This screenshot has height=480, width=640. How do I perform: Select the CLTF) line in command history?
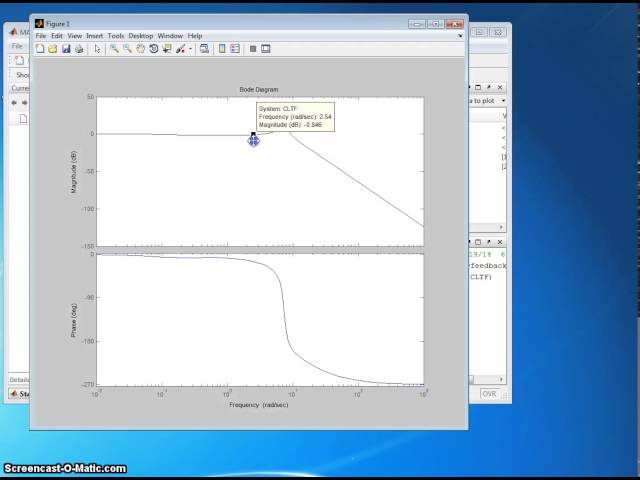click(480, 277)
